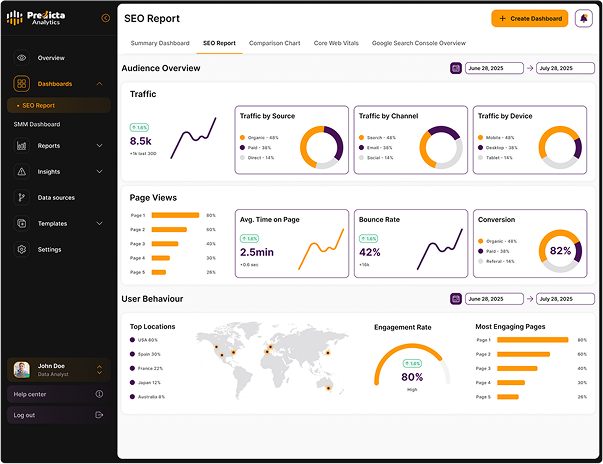The width and height of the screenshot is (603, 464).
Task: Click the June 28, 2025 start date field in Audience Overview
Action: coord(495,68)
